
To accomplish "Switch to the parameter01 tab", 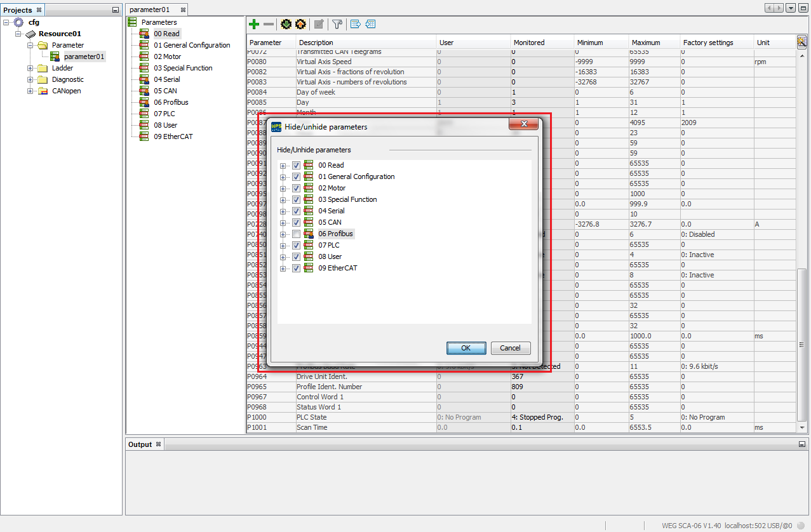I will 149,10.
